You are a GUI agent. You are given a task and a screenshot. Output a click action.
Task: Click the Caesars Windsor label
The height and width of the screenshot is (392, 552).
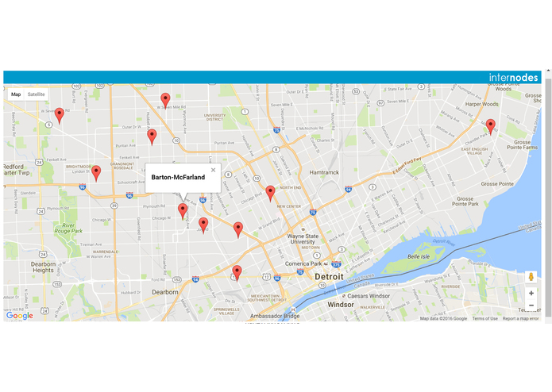(x=369, y=296)
